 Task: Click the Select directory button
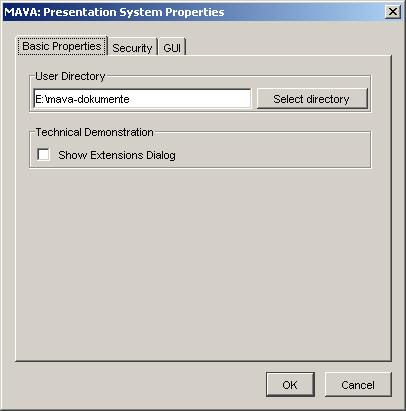312,99
